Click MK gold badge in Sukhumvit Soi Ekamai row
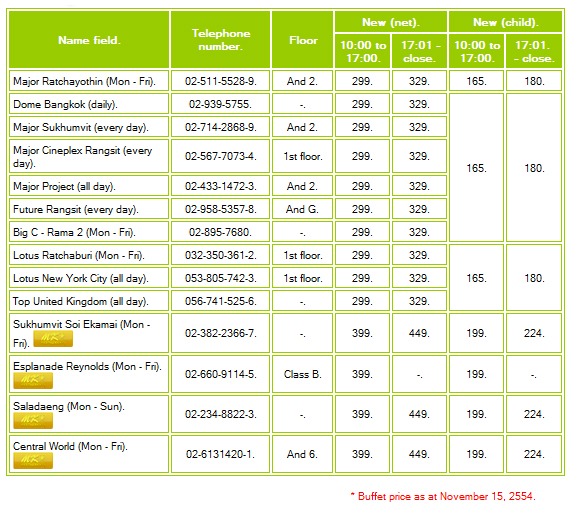Image resolution: width=573 pixels, height=519 pixels. tap(53, 339)
